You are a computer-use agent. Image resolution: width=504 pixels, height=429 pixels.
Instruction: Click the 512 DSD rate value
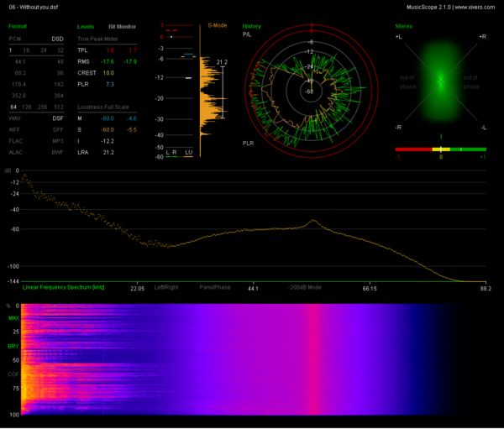click(x=59, y=107)
